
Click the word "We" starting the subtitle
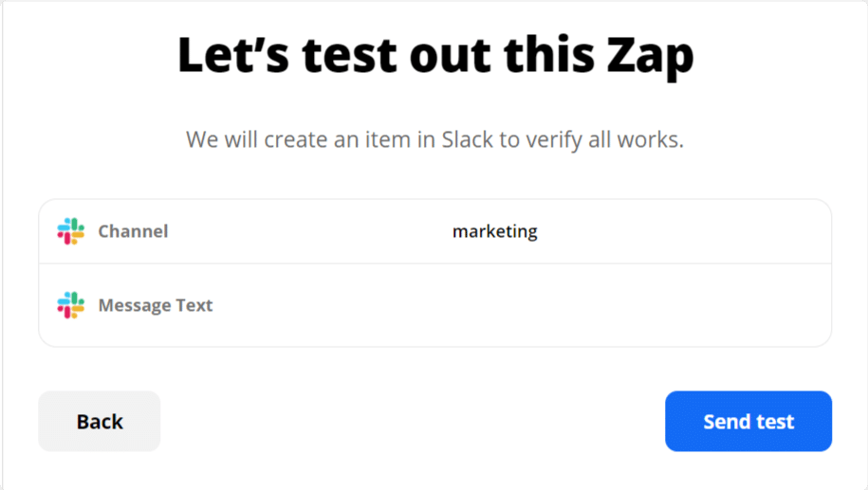[x=202, y=140]
